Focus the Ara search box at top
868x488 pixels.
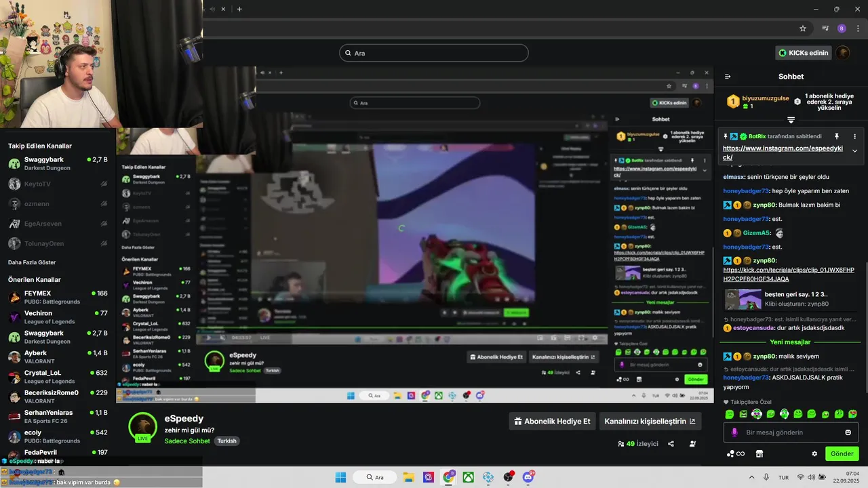(434, 53)
